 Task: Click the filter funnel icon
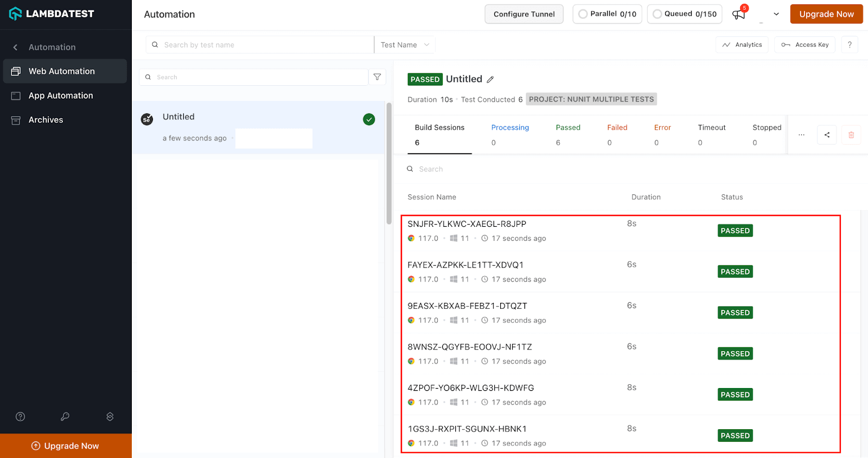coord(377,77)
